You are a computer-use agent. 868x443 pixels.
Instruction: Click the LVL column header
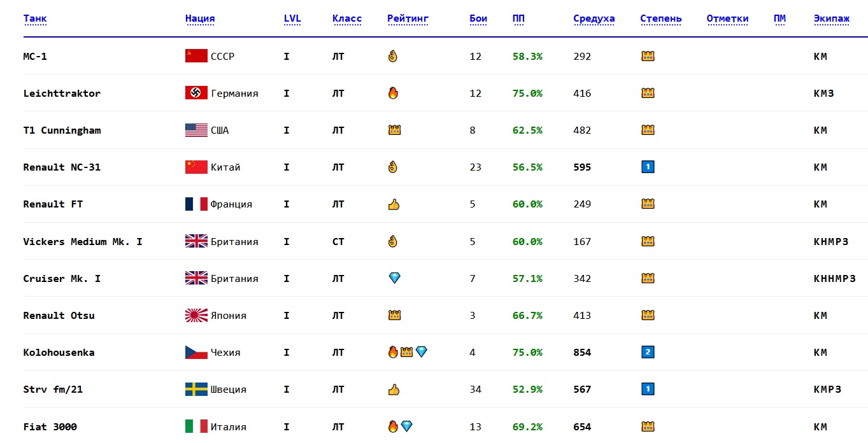tap(292, 18)
